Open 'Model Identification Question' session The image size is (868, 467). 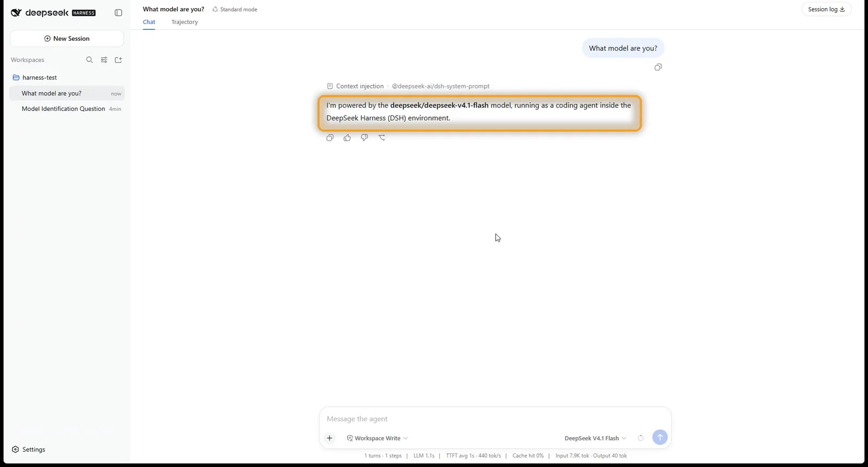[67, 109]
